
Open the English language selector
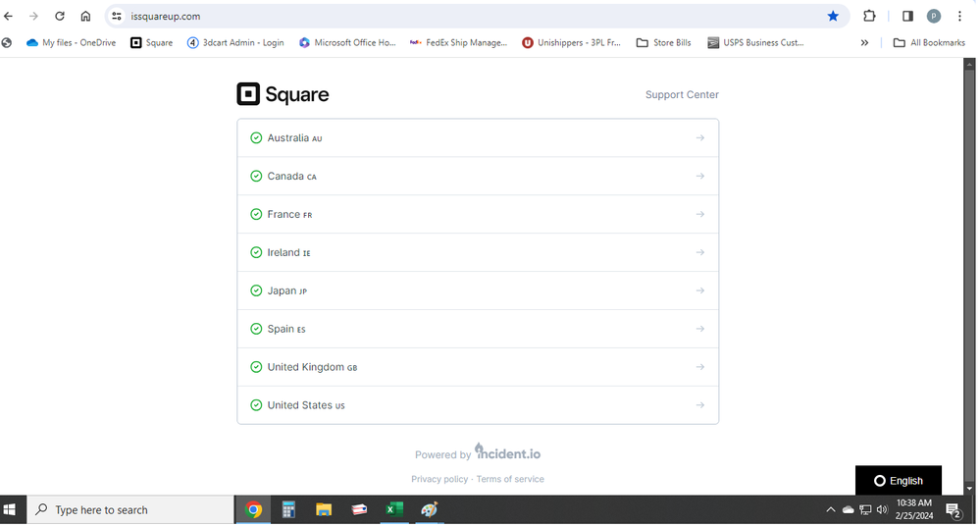tap(898, 481)
